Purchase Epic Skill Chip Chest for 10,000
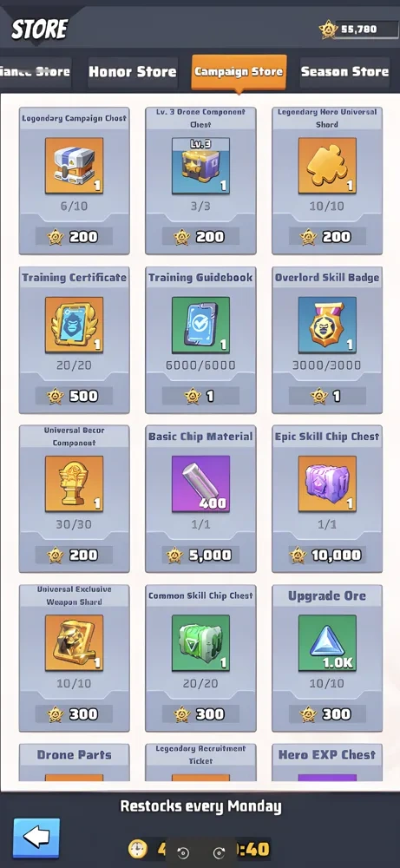The width and height of the screenshot is (400, 868). [327, 555]
